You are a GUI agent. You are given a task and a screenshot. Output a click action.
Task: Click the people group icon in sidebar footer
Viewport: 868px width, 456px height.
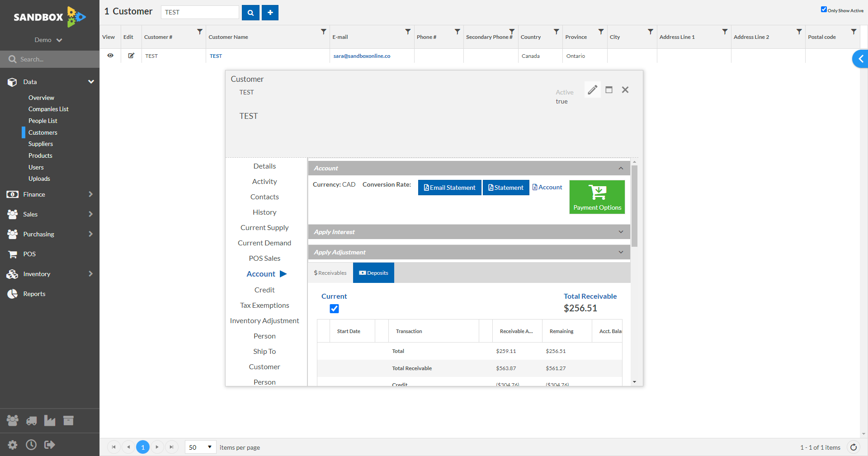[13, 421]
